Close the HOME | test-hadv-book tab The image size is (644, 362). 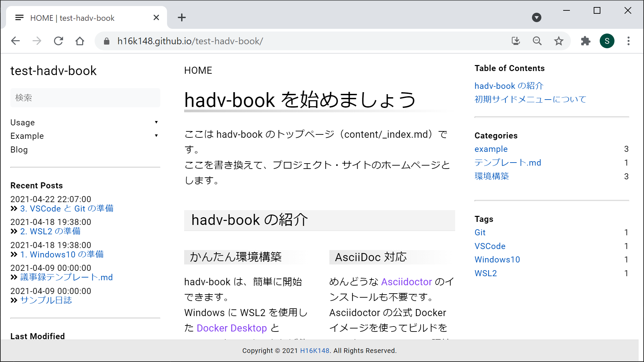(156, 17)
